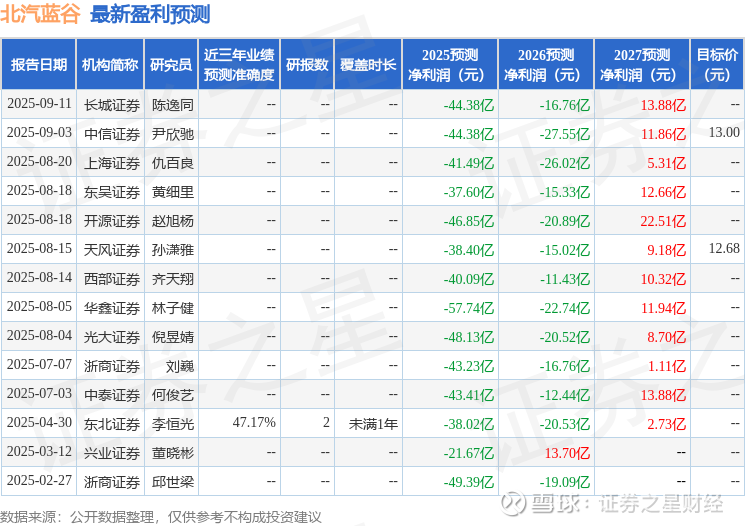Screen dimensions: 745x526
Task: Click the 2025预测净利润 header
Action: point(449,65)
